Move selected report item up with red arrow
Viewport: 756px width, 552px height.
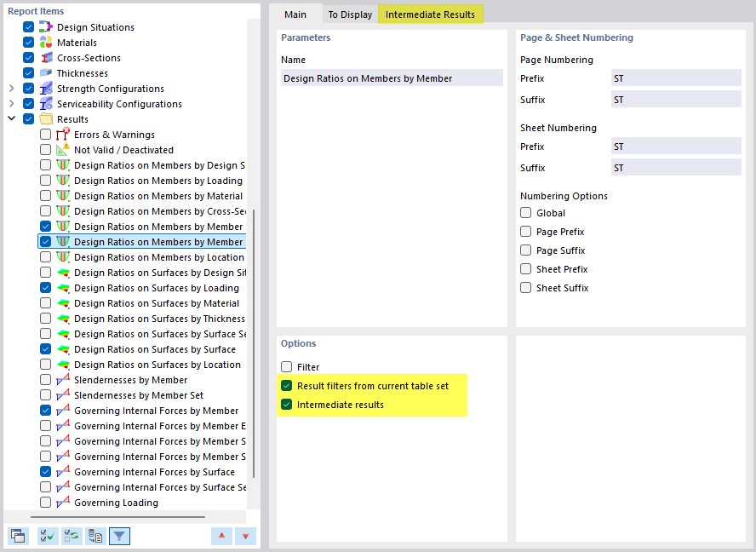[x=221, y=536]
